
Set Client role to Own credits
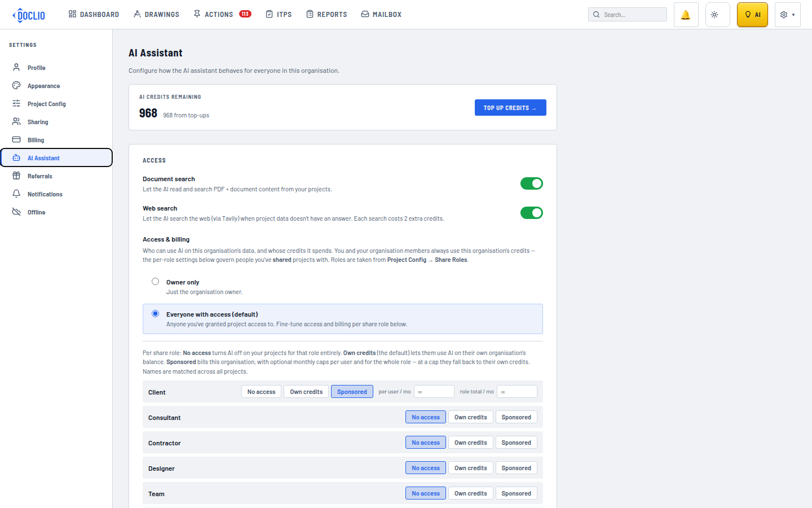[x=306, y=392]
